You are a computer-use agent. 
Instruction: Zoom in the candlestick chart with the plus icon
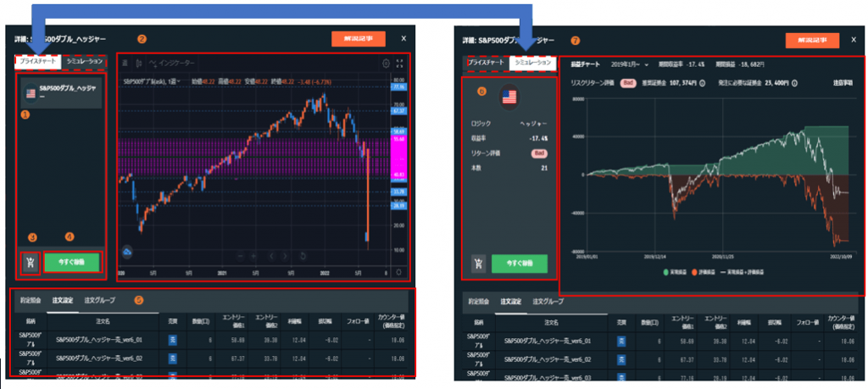(253, 256)
